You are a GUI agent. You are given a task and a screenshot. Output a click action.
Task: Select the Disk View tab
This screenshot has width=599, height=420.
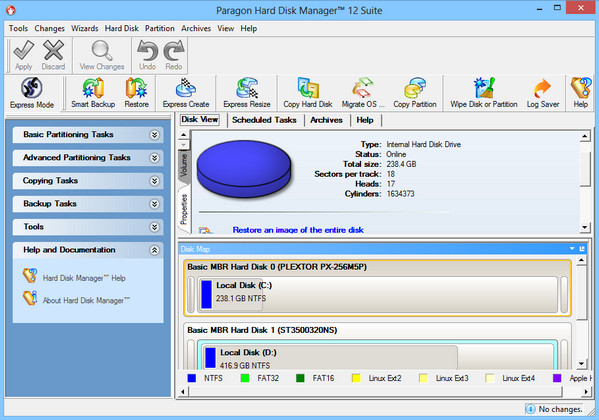pos(200,119)
